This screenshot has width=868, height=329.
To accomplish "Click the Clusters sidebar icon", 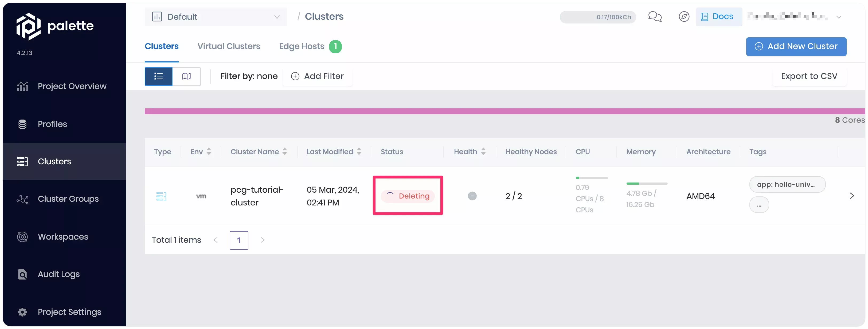I will (22, 161).
